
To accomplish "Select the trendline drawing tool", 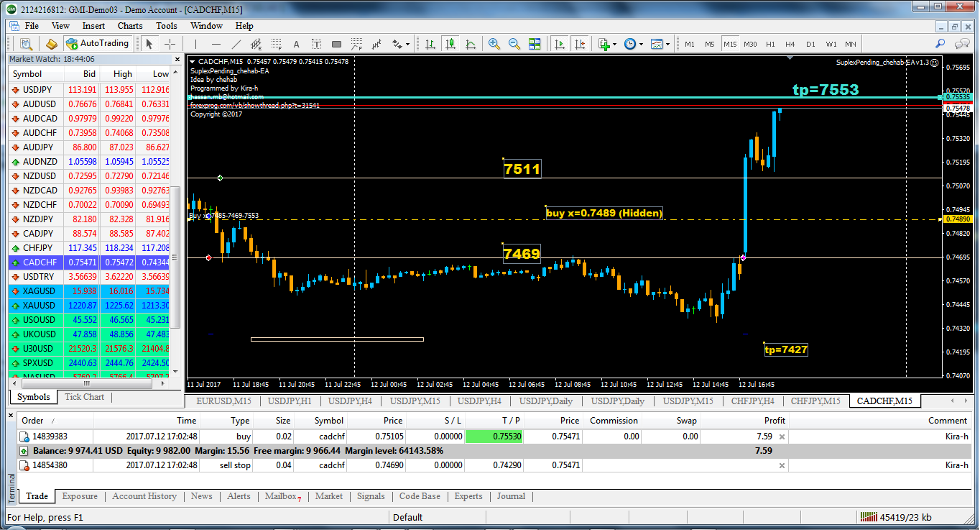I will point(236,44).
